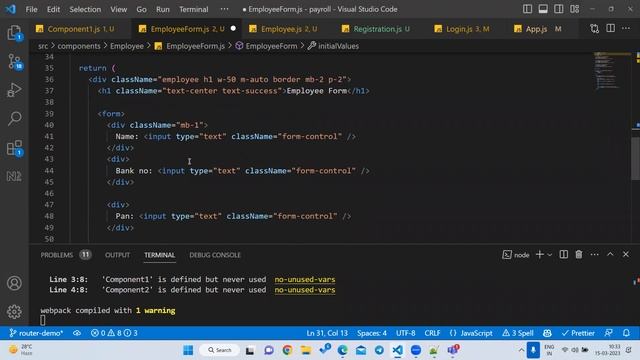Open Windows Start button on taskbar

(188, 350)
